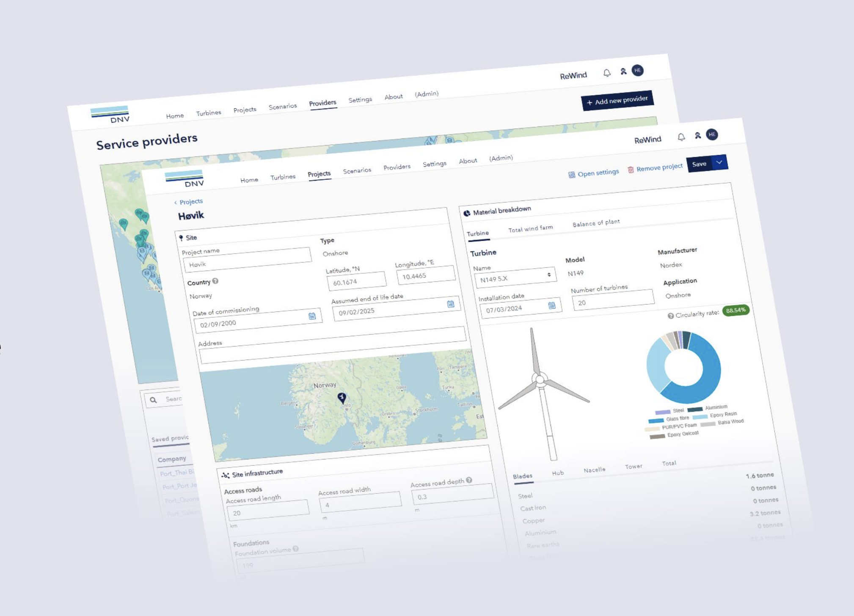The width and height of the screenshot is (854, 616).
Task: Click DNV logo in Service providers window
Action: pyautogui.click(x=110, y=114)
